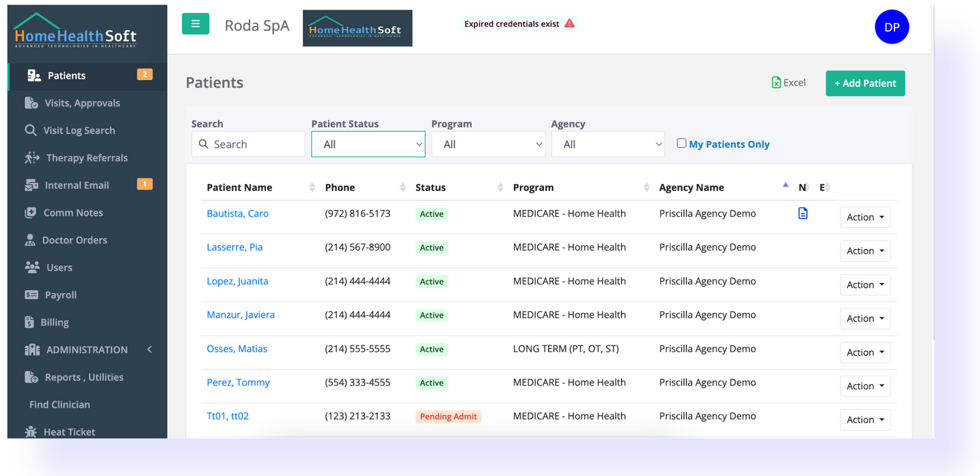Image resolution: width=980 pixels, height=476 pixels.
Task: Open patient Perez, Tommy link
Action: pyautogui.click(x=239, y=382)
